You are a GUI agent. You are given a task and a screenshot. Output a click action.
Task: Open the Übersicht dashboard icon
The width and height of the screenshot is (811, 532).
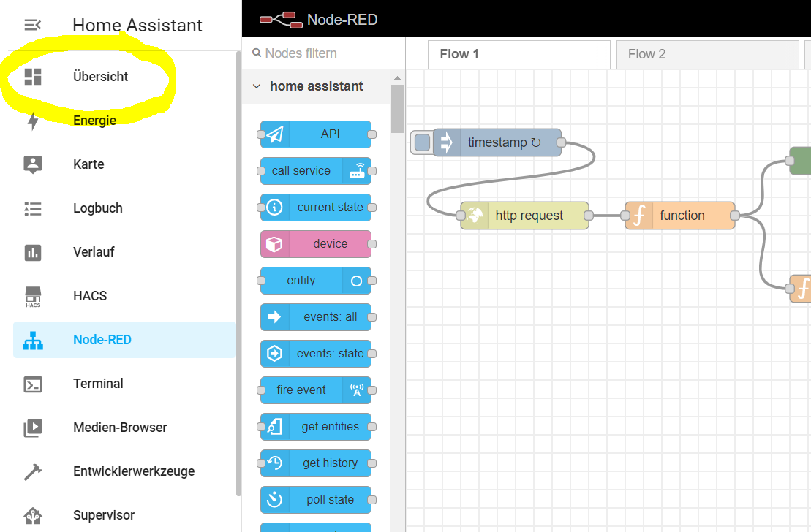[x=33, y=77]
